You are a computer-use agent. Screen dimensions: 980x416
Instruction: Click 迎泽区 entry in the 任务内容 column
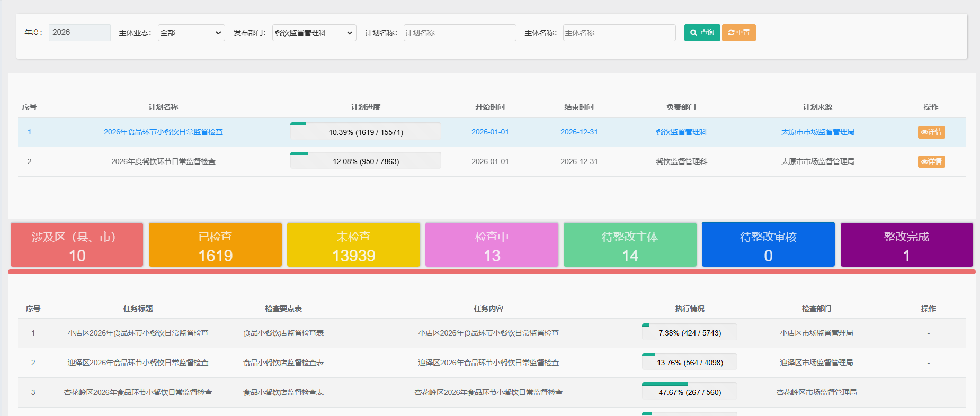point(488,363)
